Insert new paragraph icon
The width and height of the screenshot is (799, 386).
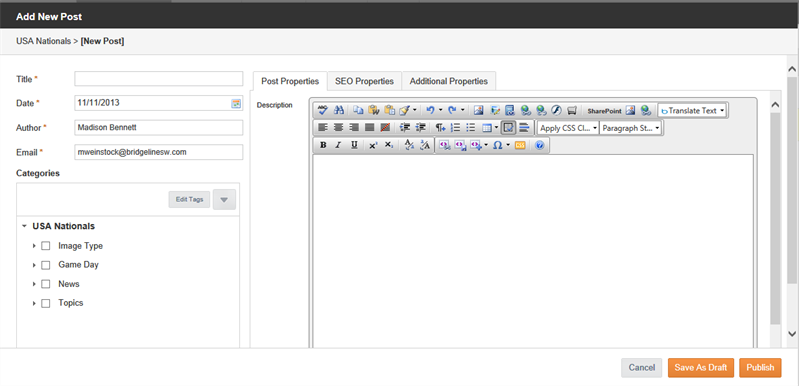tap(440, 127)
